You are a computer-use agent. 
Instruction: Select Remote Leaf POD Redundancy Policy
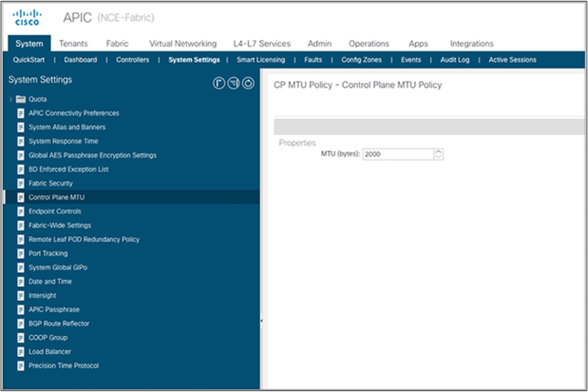(84, 240)
